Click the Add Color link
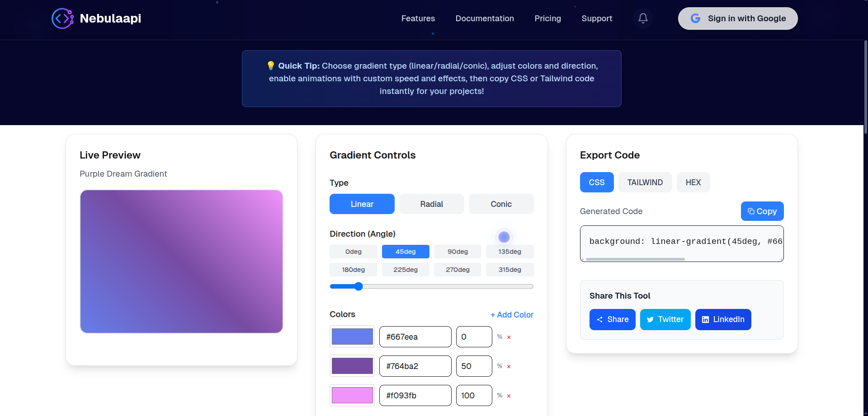Screen dimensions: 868x416 pyautogui.click(x=512, y=315)
